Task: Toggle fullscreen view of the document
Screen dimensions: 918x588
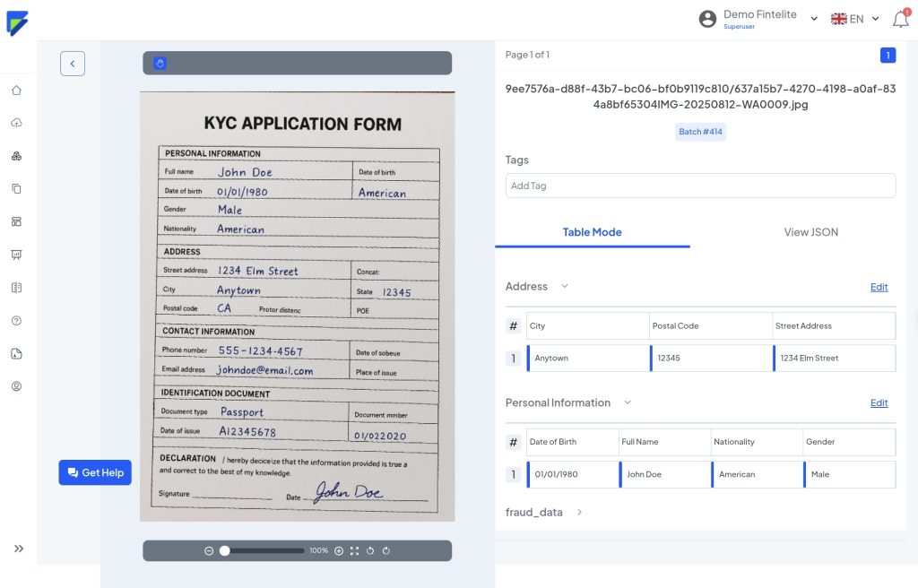Action: click(354, 550)
